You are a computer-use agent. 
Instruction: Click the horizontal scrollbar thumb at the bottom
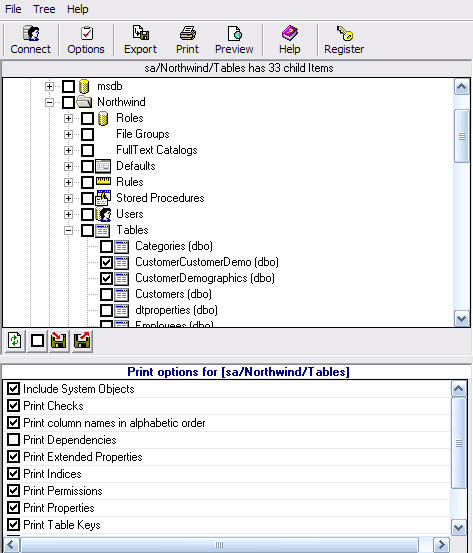[219, 545]
